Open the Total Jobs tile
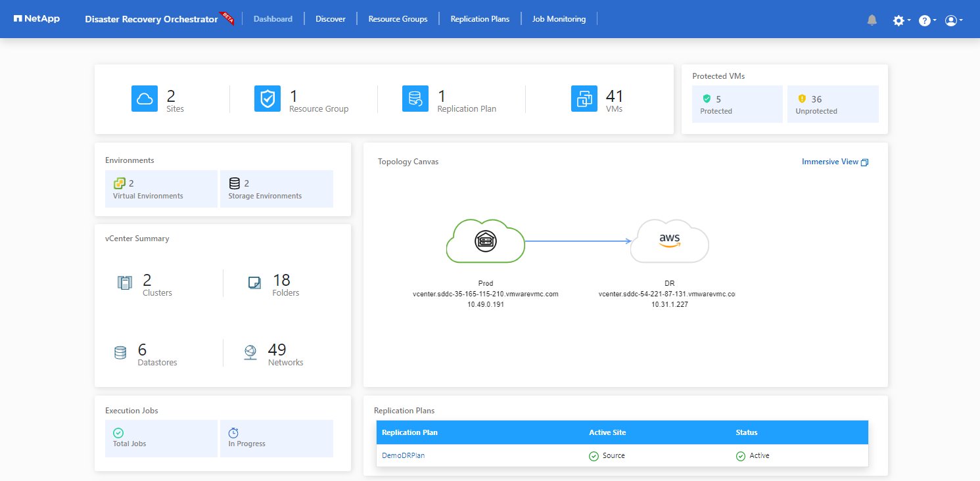Image resolution: width=980 pixels, height=481 pixels. click(161, 438)
